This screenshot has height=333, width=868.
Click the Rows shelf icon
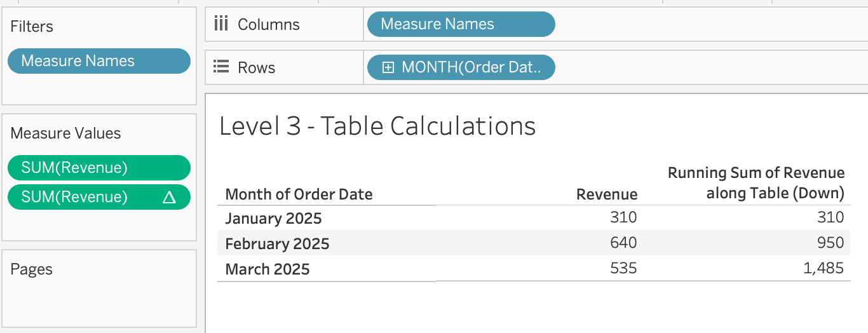pos(220,67)
